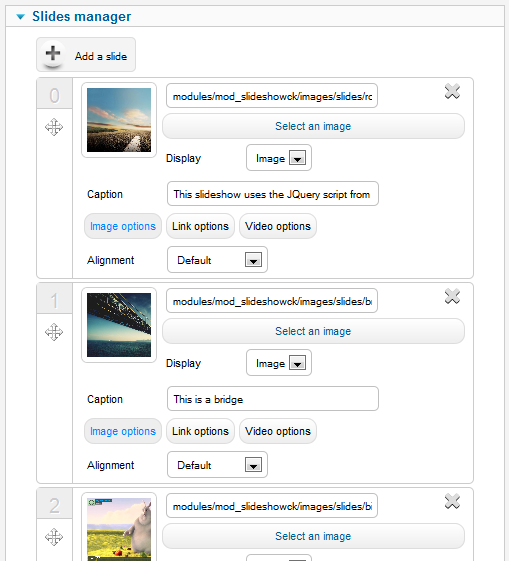Click Select an image for slide 0

pos(313,126)
